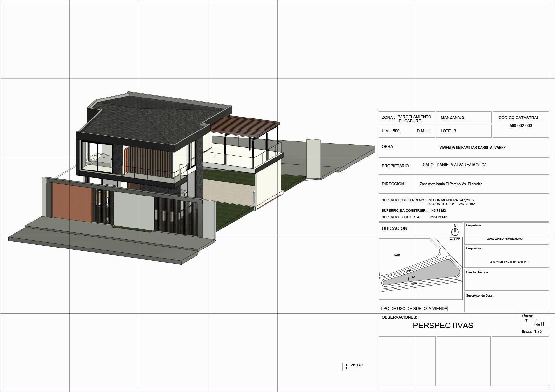
Task: Select the 'PERSPECTIVAS' sheet title
Action: click(x=443, y=326)
